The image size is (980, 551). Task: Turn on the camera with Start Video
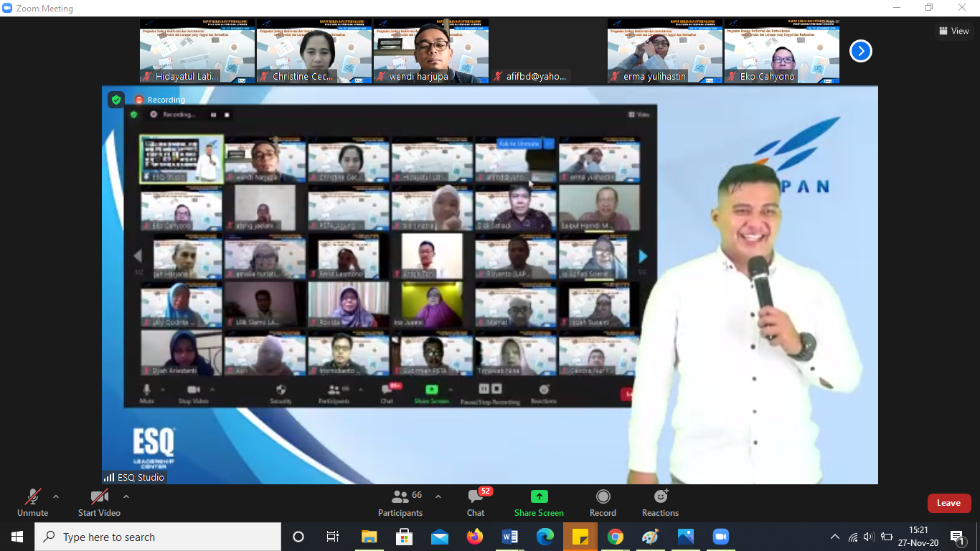pos(99,503)
